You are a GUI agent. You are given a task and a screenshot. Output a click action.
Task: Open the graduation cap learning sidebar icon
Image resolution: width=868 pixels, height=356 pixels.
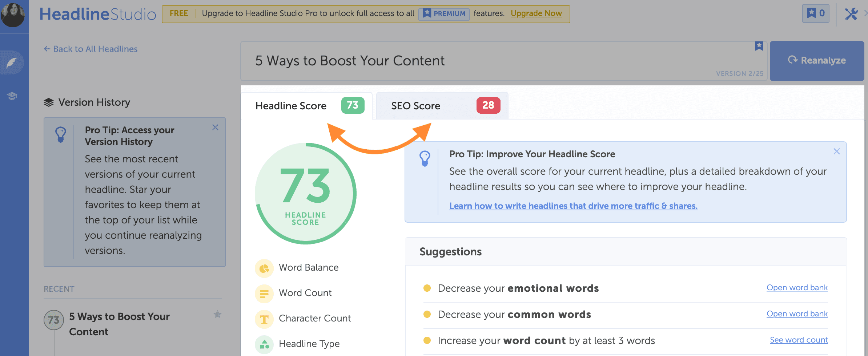tap(12, 96)
